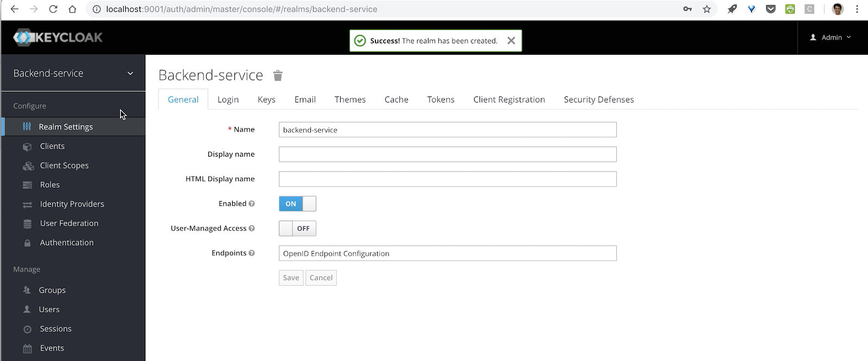Click the Save button
868x361 pixels.
click(x=291, y=278)
